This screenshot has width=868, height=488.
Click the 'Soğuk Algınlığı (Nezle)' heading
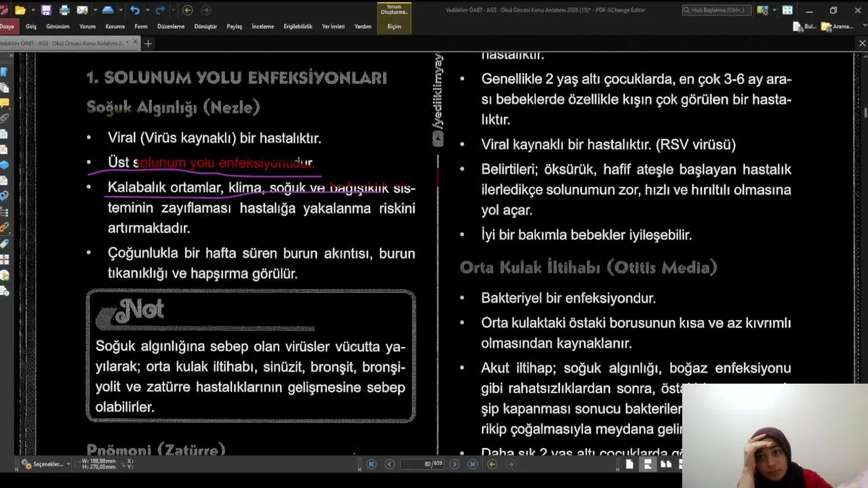[174, 108]
